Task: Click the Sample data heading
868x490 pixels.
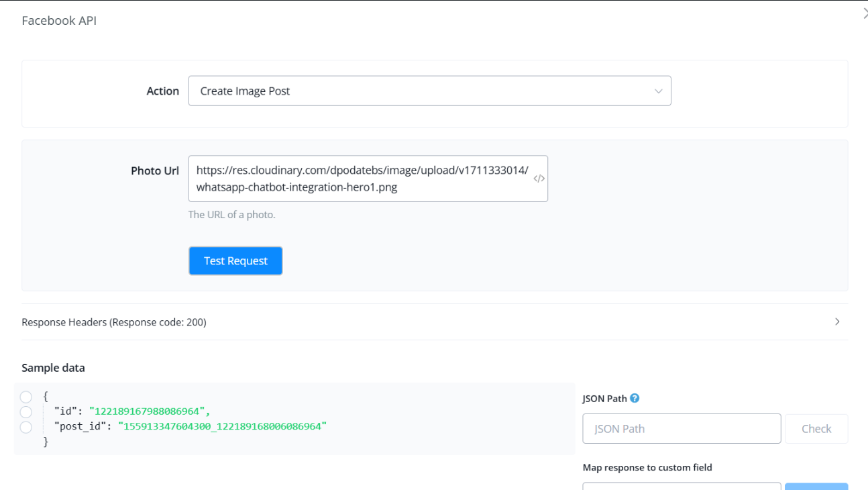Action: 53,368
